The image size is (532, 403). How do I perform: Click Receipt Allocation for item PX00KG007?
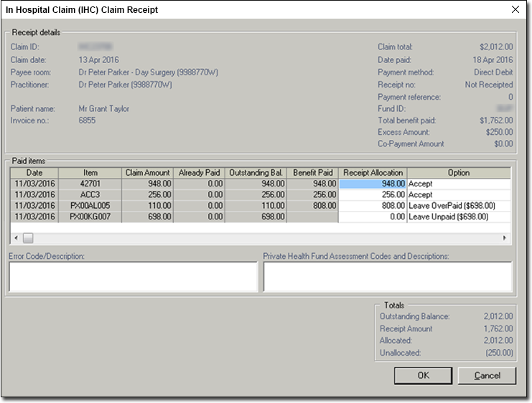pos(372,216)
